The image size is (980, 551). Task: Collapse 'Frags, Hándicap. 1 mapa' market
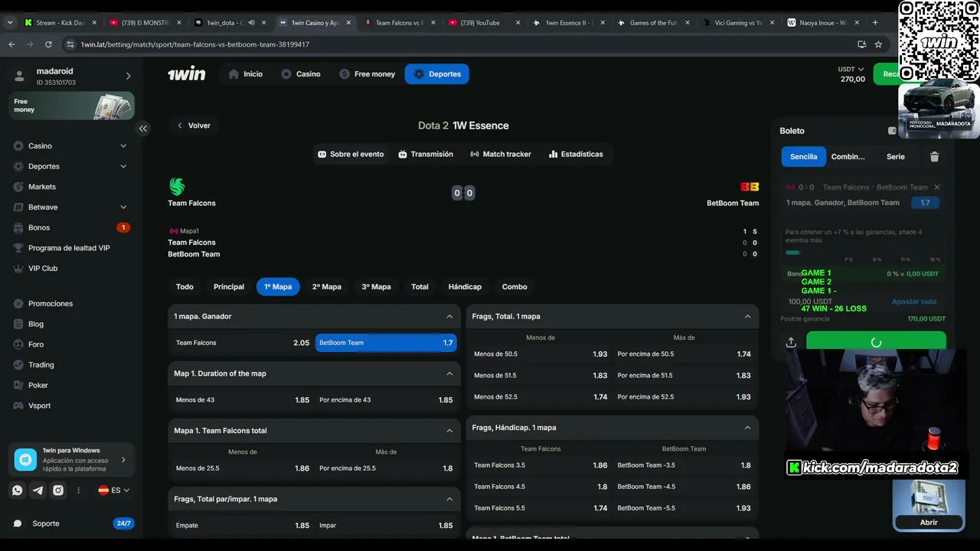tap(748, 428)
